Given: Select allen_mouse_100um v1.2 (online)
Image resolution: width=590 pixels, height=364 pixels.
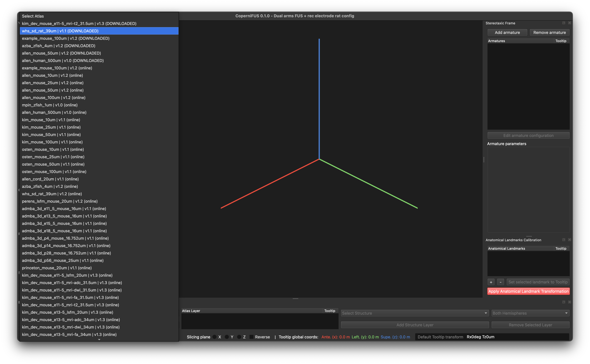Looking at the screenshot, I should point(99,97).
